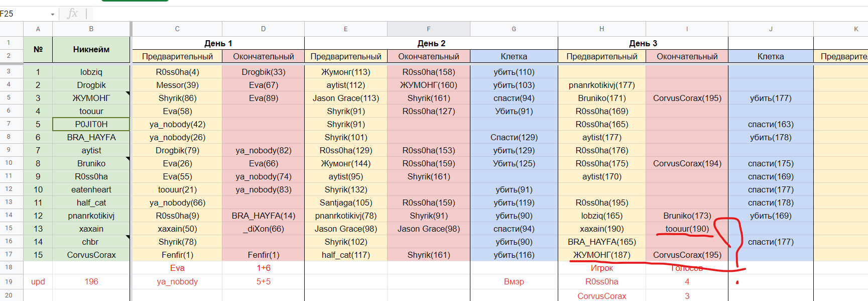The image size is (868, 301).
Task: Select the column K header
Action: pos(855,29)
